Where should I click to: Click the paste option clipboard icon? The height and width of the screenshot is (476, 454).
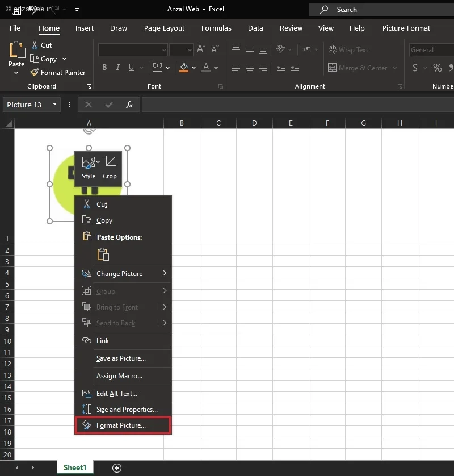click(103, 254)
